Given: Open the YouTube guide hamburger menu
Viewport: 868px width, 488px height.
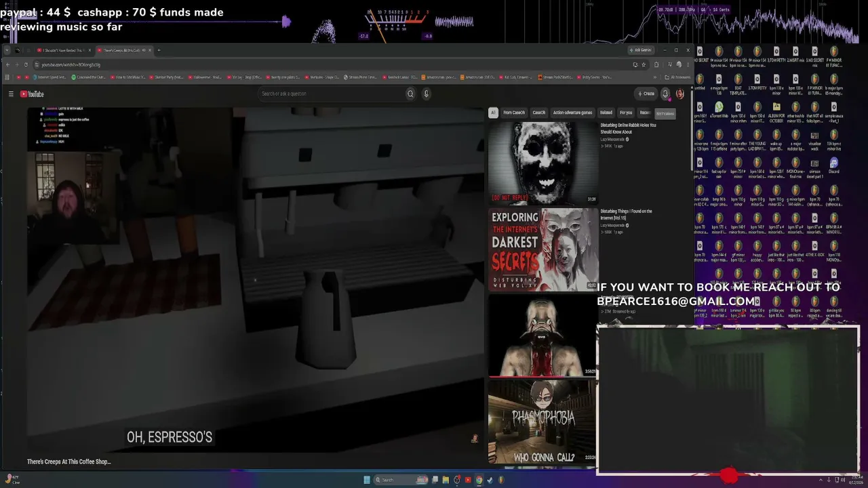Looking at the screenshot, I should (x=11, y=94).
